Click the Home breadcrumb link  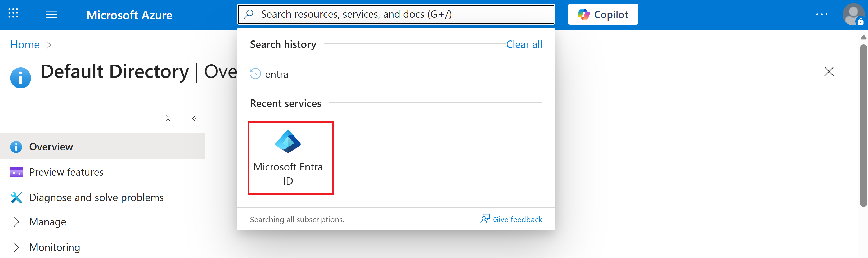(x=25, y=44)
